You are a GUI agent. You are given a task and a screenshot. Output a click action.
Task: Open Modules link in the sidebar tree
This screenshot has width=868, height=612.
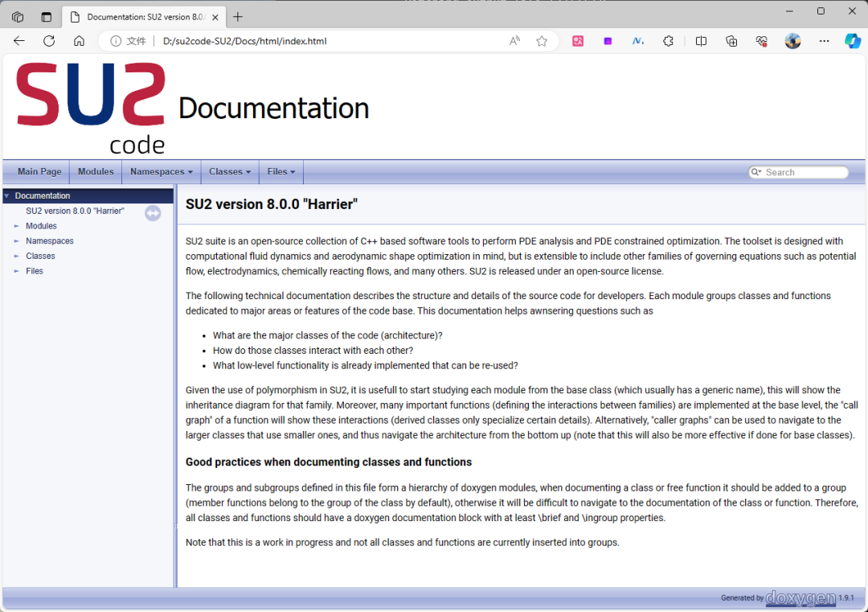coord(41,226)
